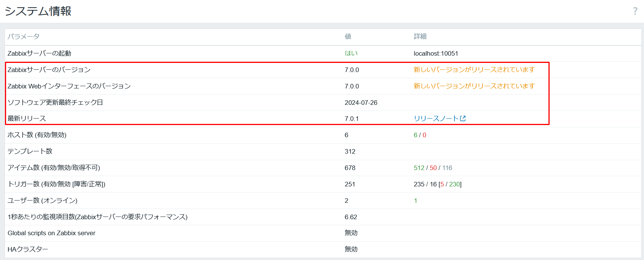Click the trigger total value 251
644x260 pixels.
[x=350, y=184]
